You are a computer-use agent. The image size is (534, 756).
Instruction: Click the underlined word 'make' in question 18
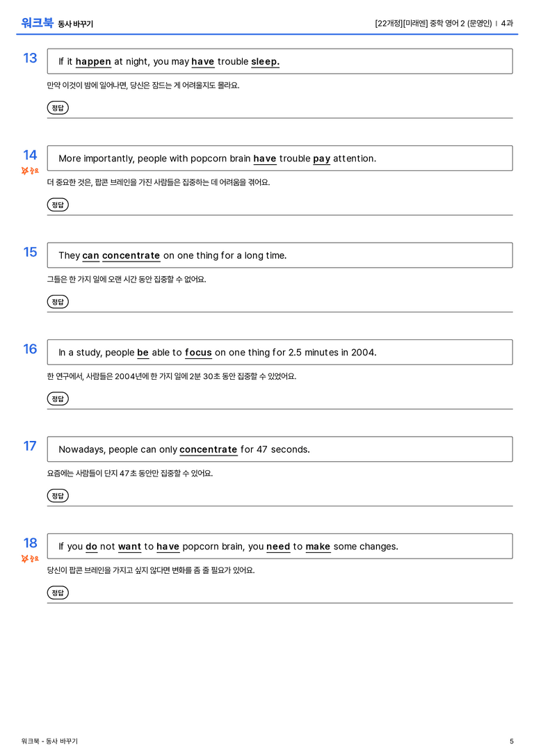(x=318, y=546)
